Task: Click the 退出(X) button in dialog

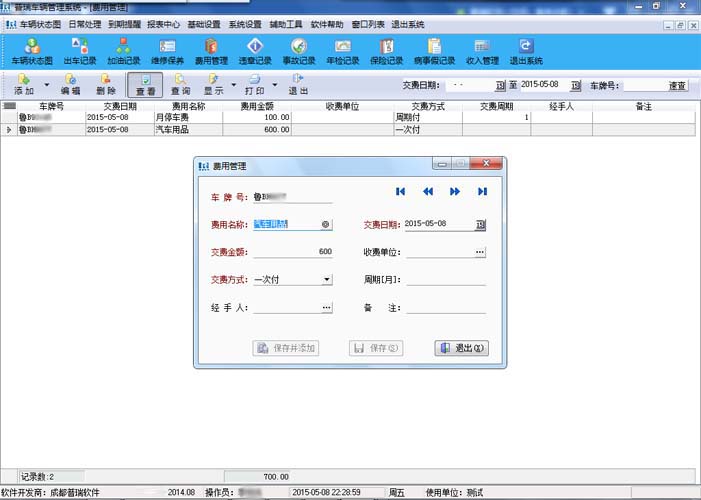Action: tap(462, 348)
